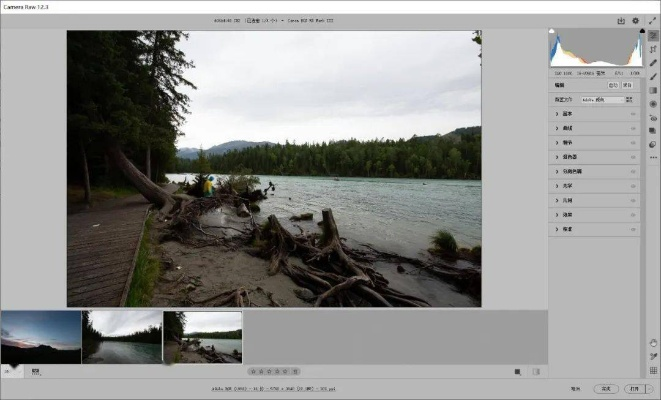Select the Graduated Filter tool
The height and width of the screenshot is (400, 661).
click(x=653, y=90)
